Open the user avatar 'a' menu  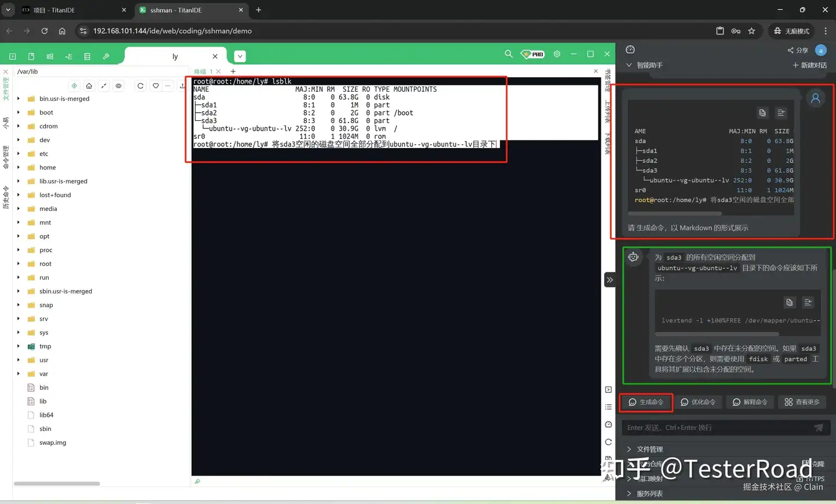[x=821, y=50]
